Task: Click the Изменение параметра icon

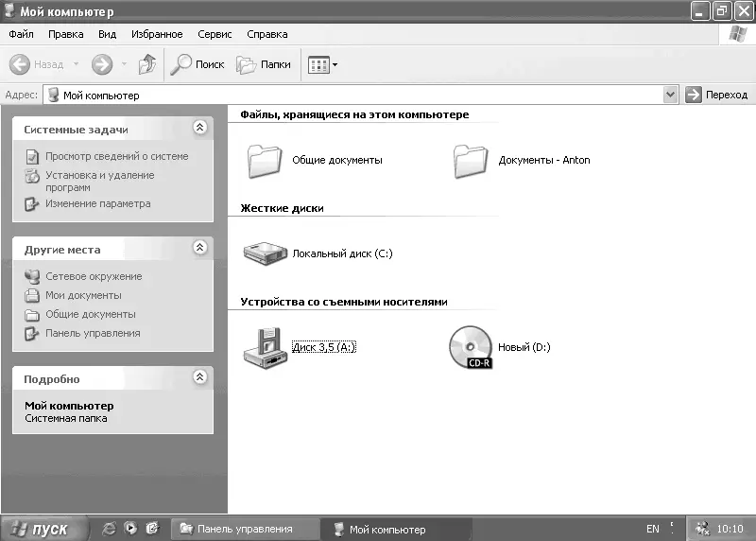Action: coord(32,204)
